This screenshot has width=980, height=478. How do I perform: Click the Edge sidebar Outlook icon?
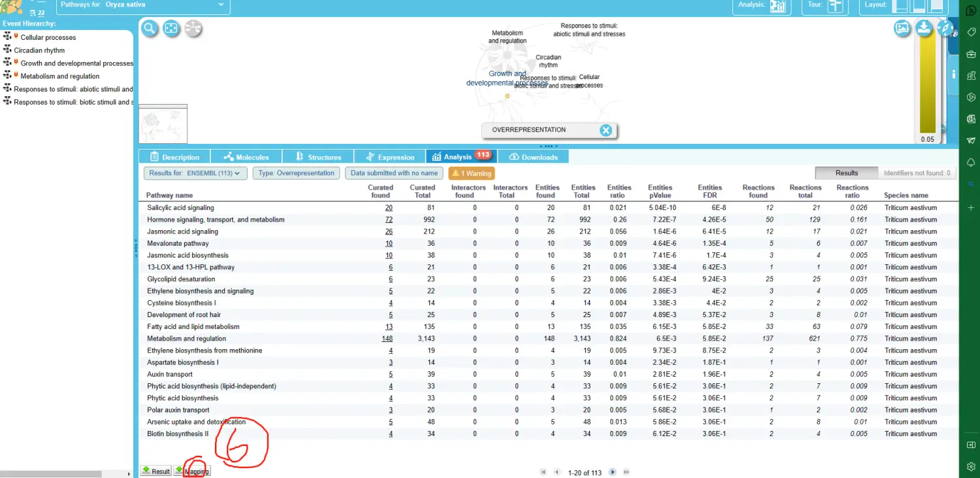[971, 118]
